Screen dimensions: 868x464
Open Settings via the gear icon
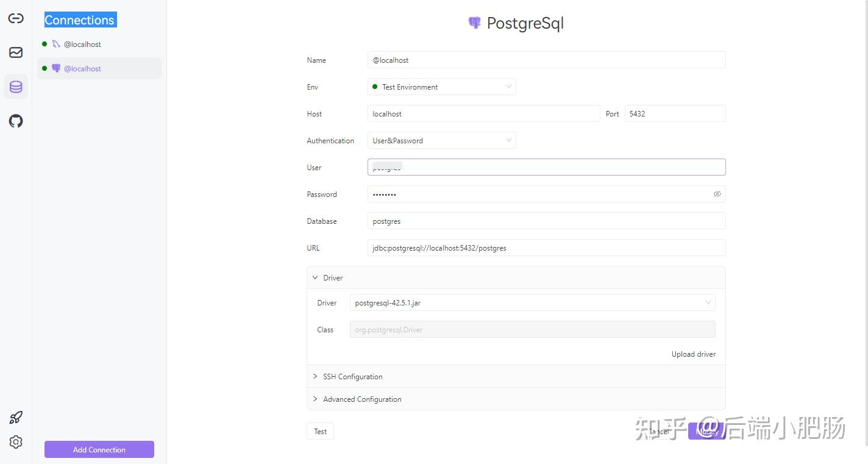(15, 441)
